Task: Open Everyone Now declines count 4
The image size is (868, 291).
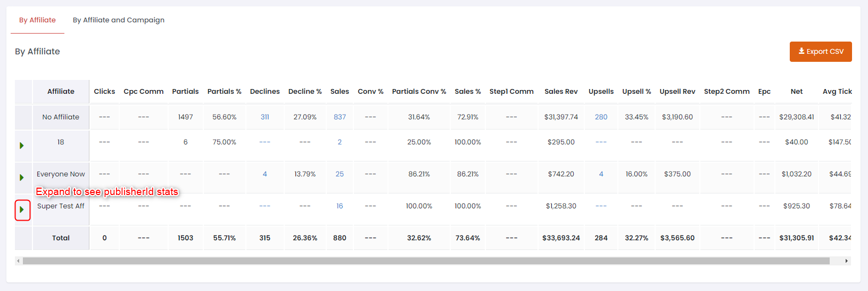Action: point(264,174)
